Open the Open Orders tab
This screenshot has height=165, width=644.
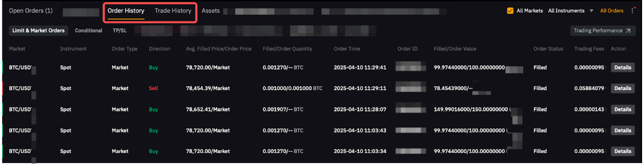click(x=31, y=11)
